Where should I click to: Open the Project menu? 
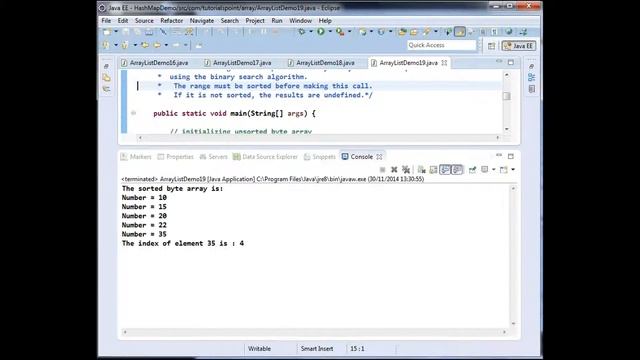point(255,20)
